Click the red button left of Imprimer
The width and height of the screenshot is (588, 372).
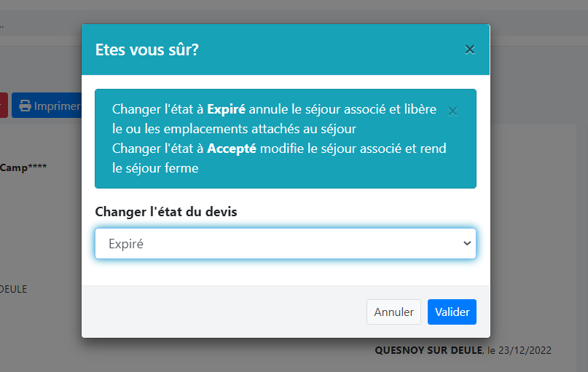point(3,106)
